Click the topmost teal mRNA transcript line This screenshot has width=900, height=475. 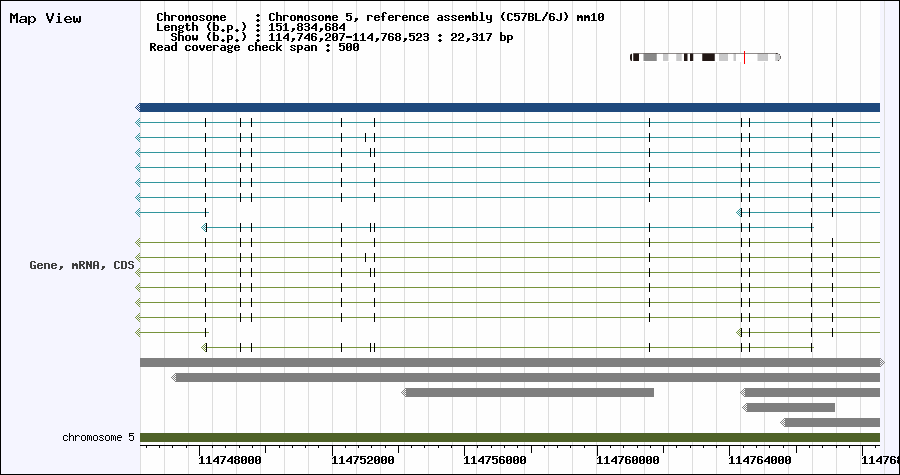click(x=507, y=122)
